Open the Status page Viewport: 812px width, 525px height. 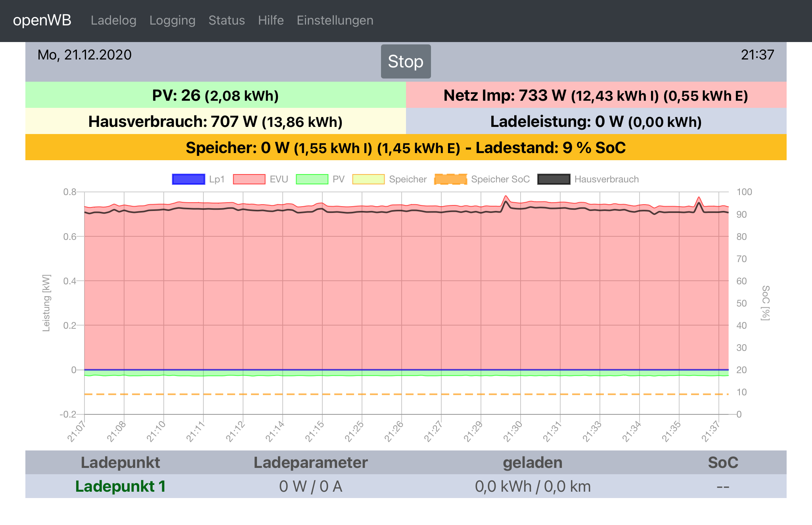pyautogui.click(x=226, y=20)
